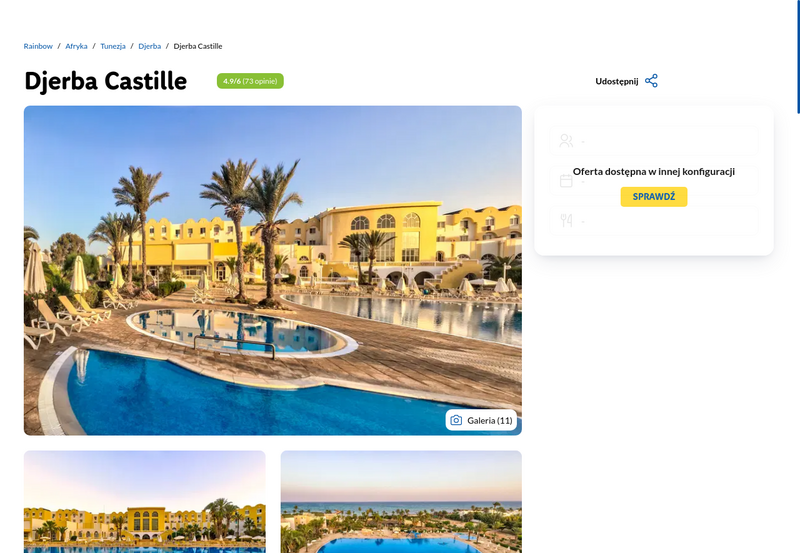Navigate to Tunezja breadcrumb
This screenshot has height=553, width=800.
113,46
